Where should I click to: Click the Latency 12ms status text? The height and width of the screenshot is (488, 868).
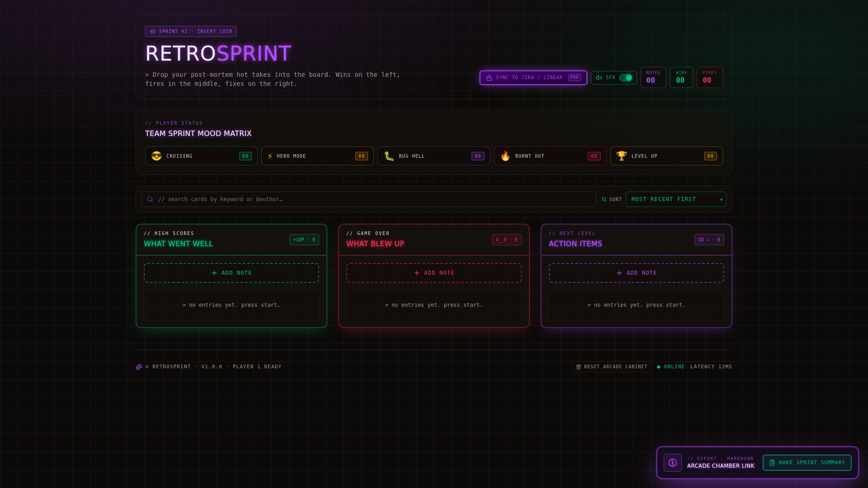tap(711, 367)
